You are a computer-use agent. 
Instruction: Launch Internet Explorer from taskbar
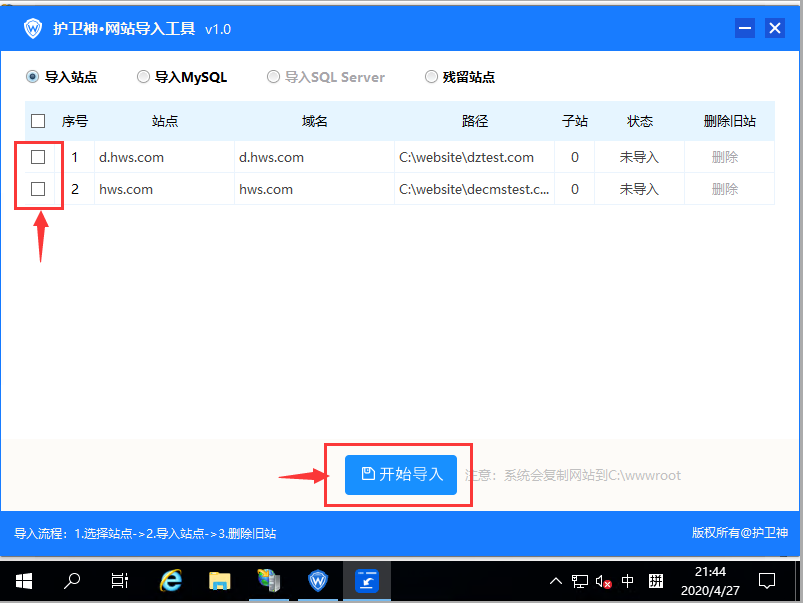click(x=171, y=580)
